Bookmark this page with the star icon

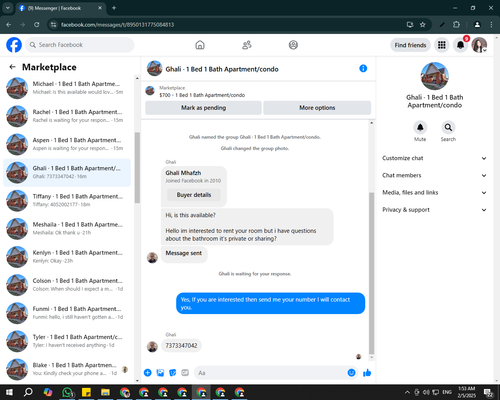click(x=423, y=25)
